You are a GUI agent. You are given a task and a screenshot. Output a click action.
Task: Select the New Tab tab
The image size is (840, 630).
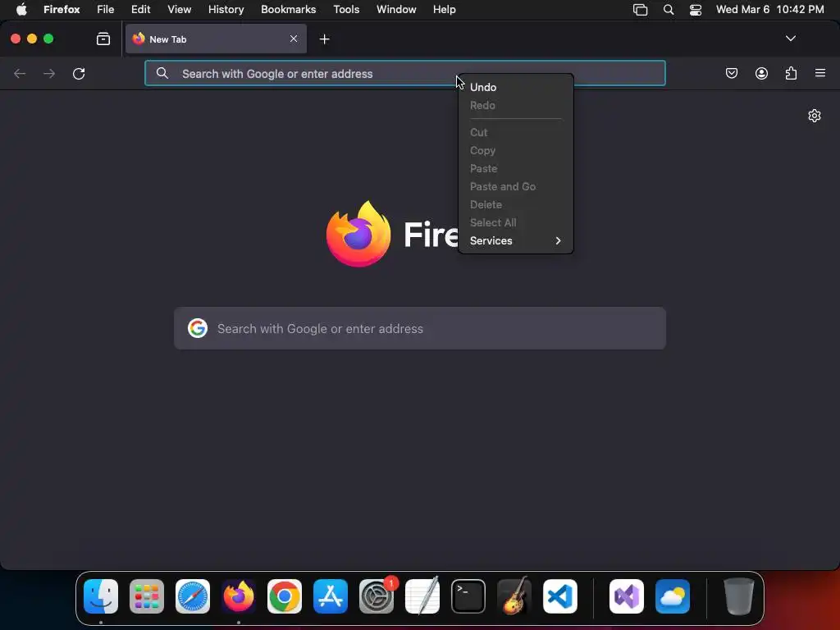click(x=216, y=39)
